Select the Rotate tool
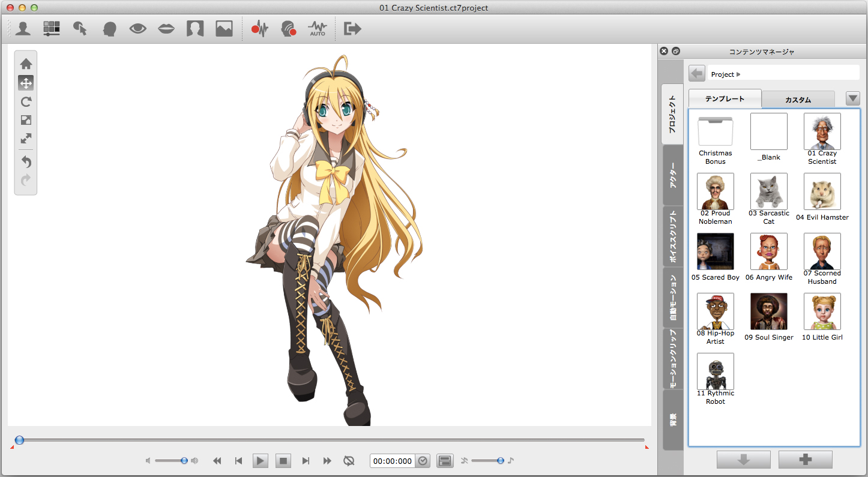 pos(26,101)
